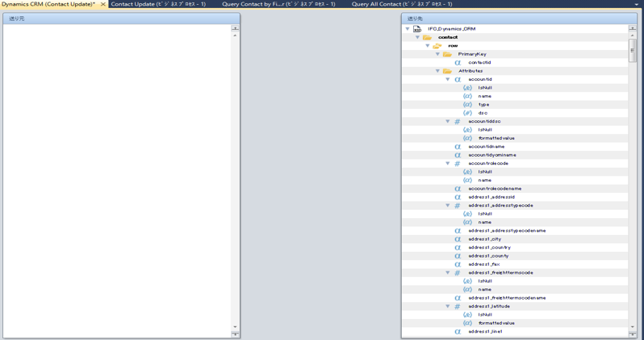Screen dimensions: 644x340
Task: Click the hash icon beside address1_latitude
Action: [458, 307]
